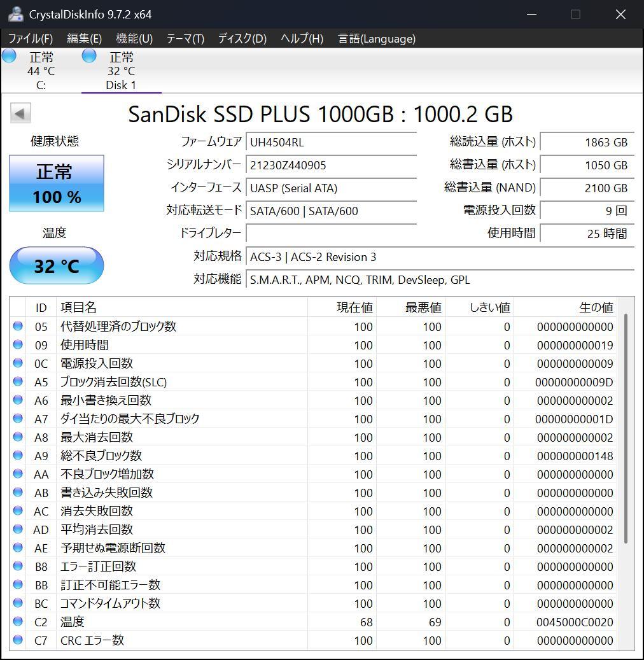Click status dot for attribute A5 ブロック消去回数(SLC)
644x660 pixels.
[x=18, y=381]
